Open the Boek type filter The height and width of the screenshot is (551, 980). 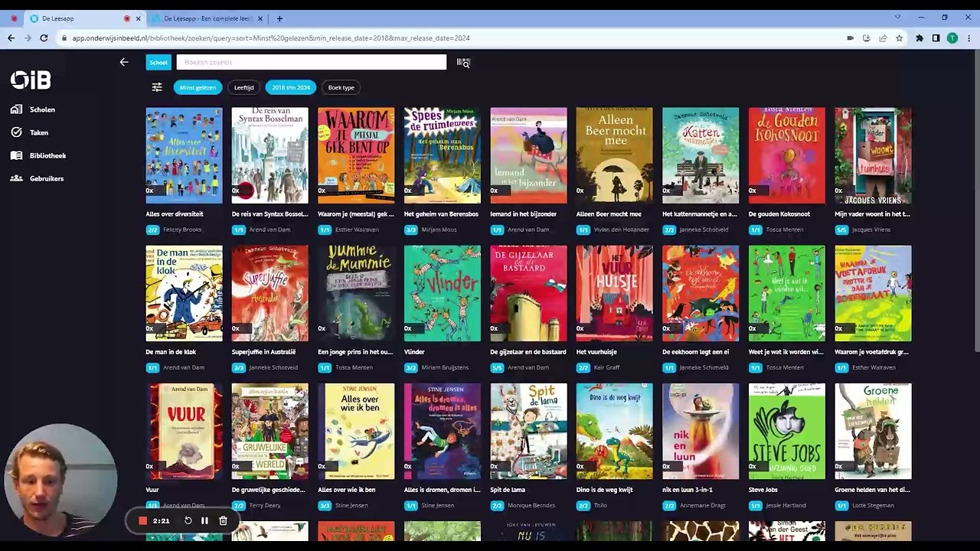coord(341,87)
